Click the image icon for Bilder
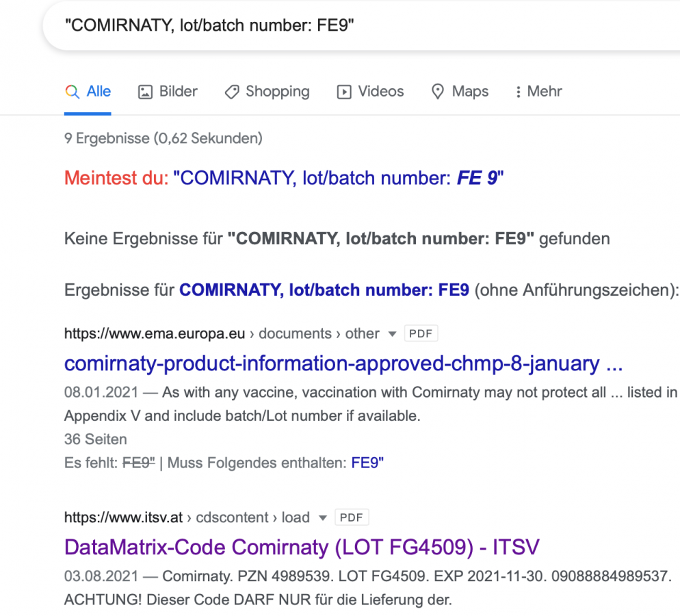Viewport: 680px width, 616px height. click(x=145, y=92)
